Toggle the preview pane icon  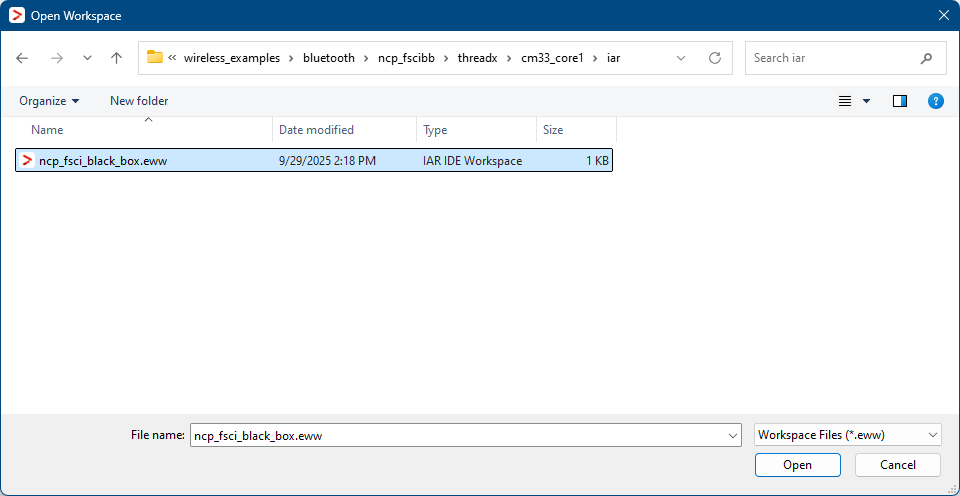click(899, 101)
